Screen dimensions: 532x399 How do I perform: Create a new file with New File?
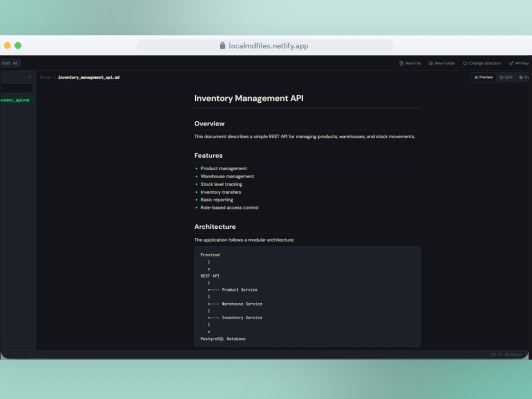pos(410,63)
